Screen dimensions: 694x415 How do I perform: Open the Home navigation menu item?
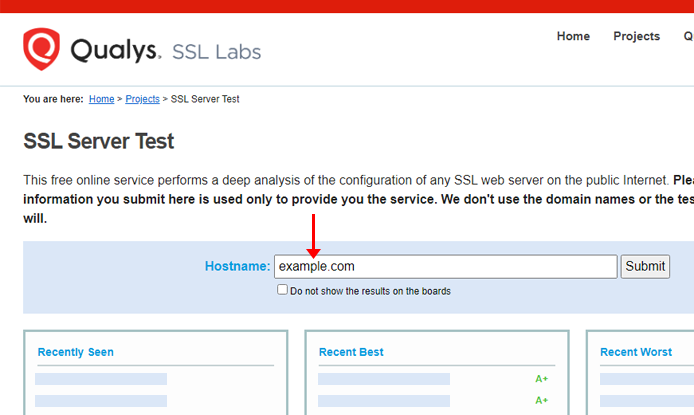coord(573,36)
